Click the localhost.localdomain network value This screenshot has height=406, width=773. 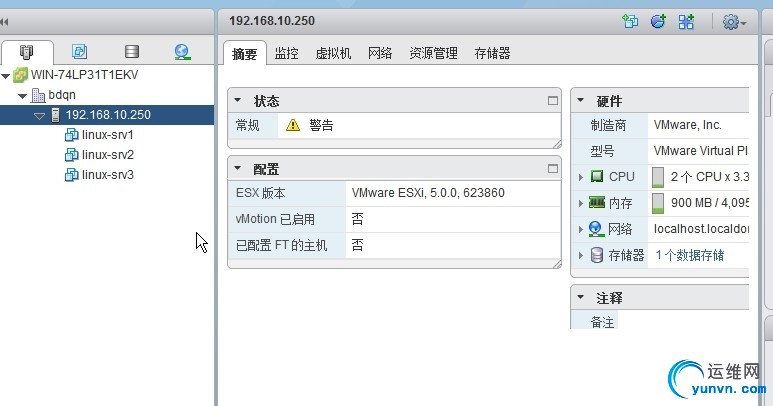701,229
